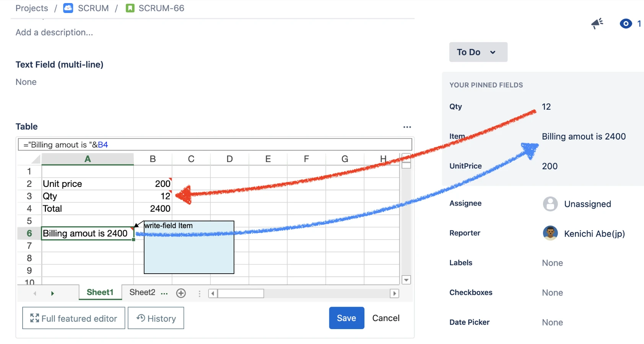Click the right sheet navigation arrow
The width and height of the screenshot is (644, 344).
[x=52, y=293]
